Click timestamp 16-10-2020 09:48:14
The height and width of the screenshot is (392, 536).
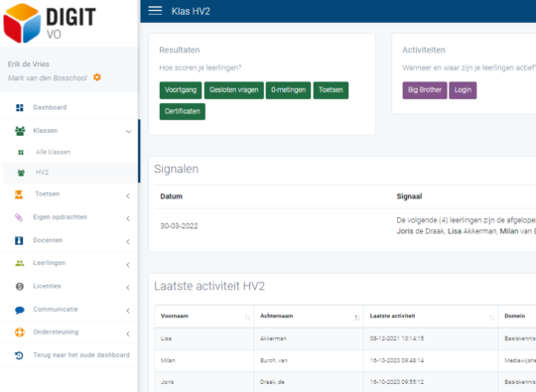coord(397,360)
